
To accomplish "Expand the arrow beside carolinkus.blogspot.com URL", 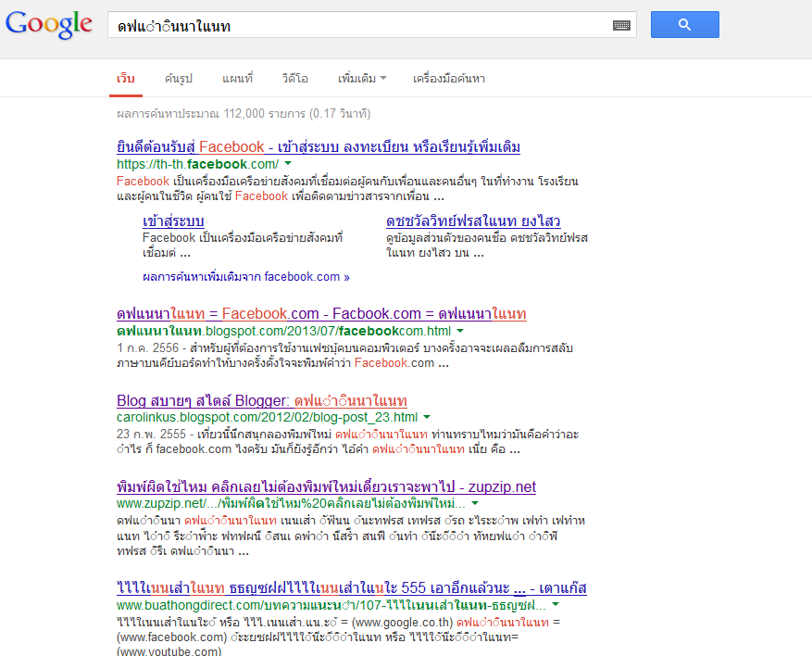I will click(x=427, y=417).
